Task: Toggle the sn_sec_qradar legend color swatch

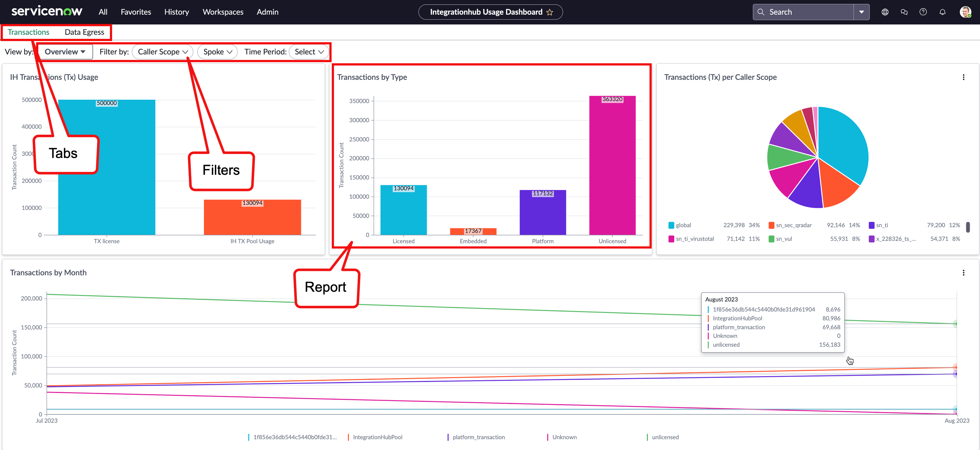Action: coord(771,225)
